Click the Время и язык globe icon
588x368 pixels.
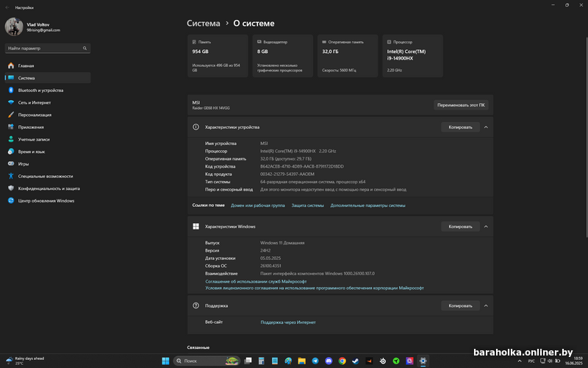(x=11, y=152)
